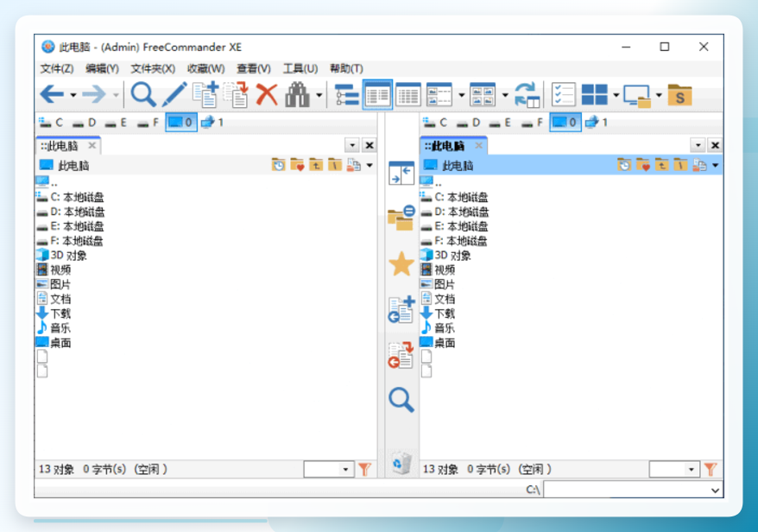Click the red X delete icon

click(267, 94)
